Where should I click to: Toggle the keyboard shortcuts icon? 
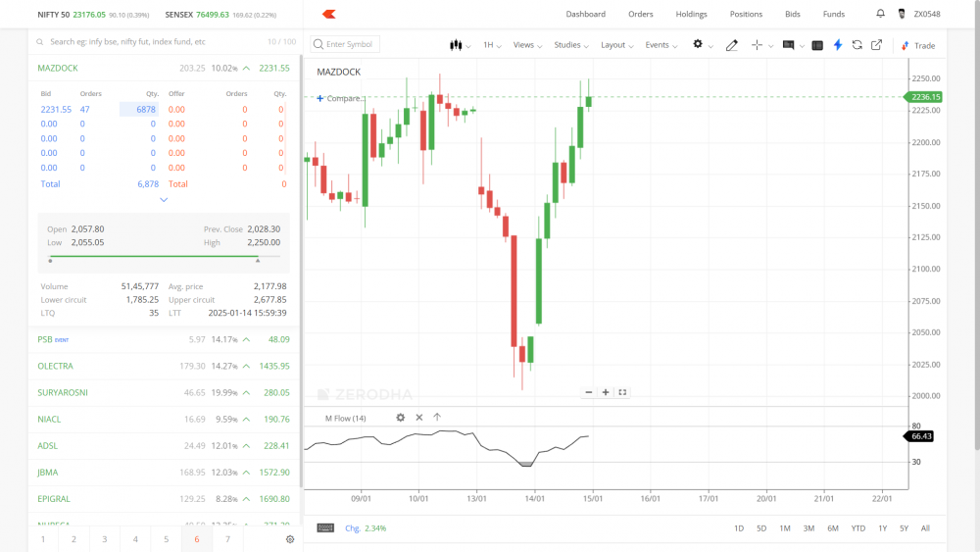coord(325,528)
